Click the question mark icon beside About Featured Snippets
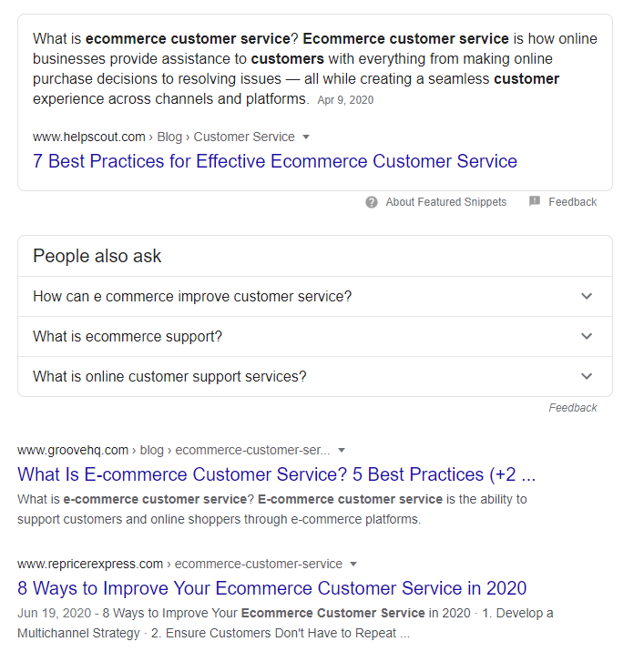Image resolution: width=644 pixels, height=662 pixels. pos(372,202)
